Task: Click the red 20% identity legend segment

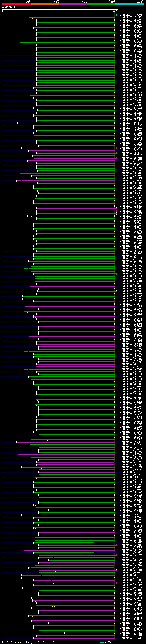Action: coord(16,4)
